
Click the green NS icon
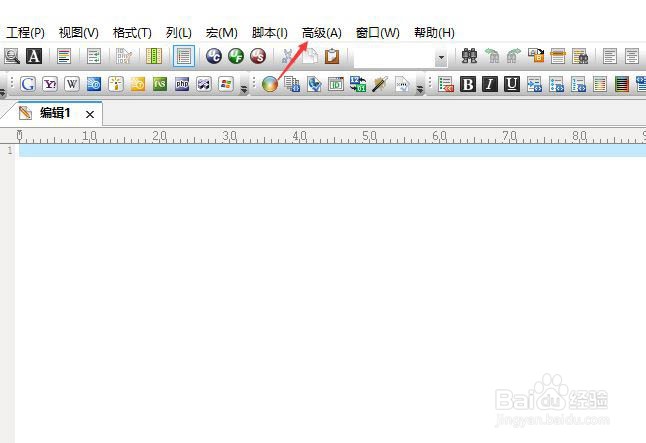point(160,84)
